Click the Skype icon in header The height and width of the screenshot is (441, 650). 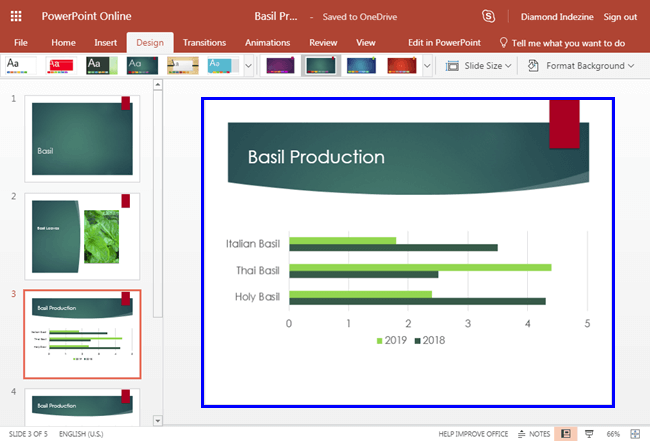tap(488, 16)
